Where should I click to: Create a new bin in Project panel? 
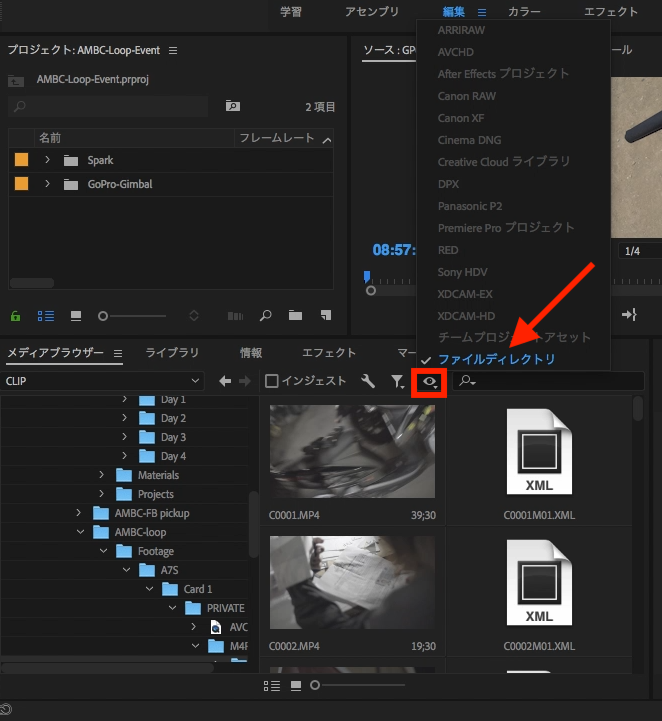pos(295,315)
